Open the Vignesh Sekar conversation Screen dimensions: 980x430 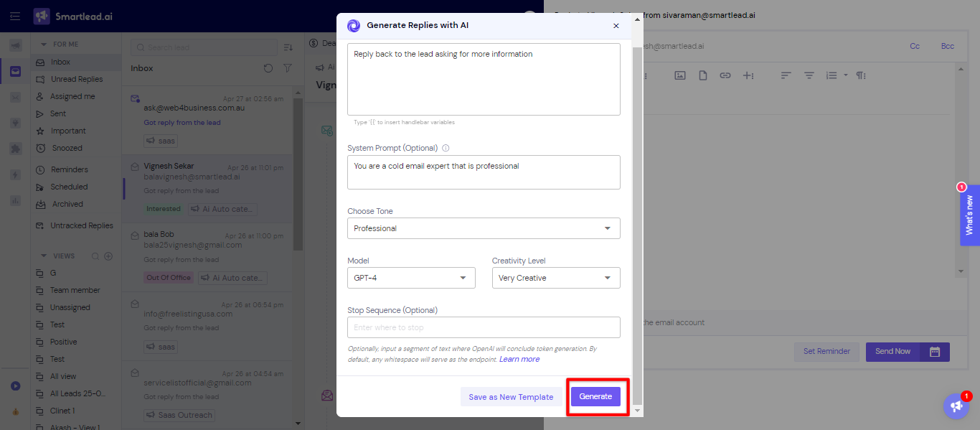click(208, 189)
